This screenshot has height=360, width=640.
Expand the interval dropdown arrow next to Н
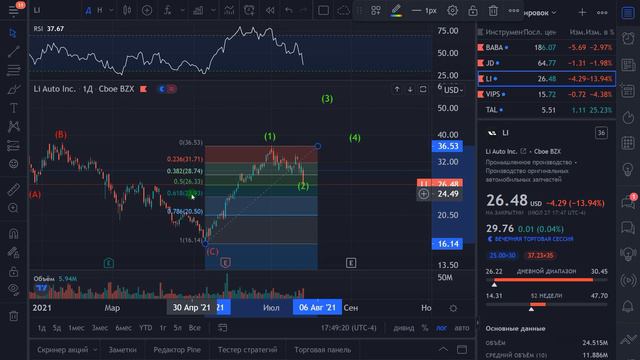click(111, 10)
